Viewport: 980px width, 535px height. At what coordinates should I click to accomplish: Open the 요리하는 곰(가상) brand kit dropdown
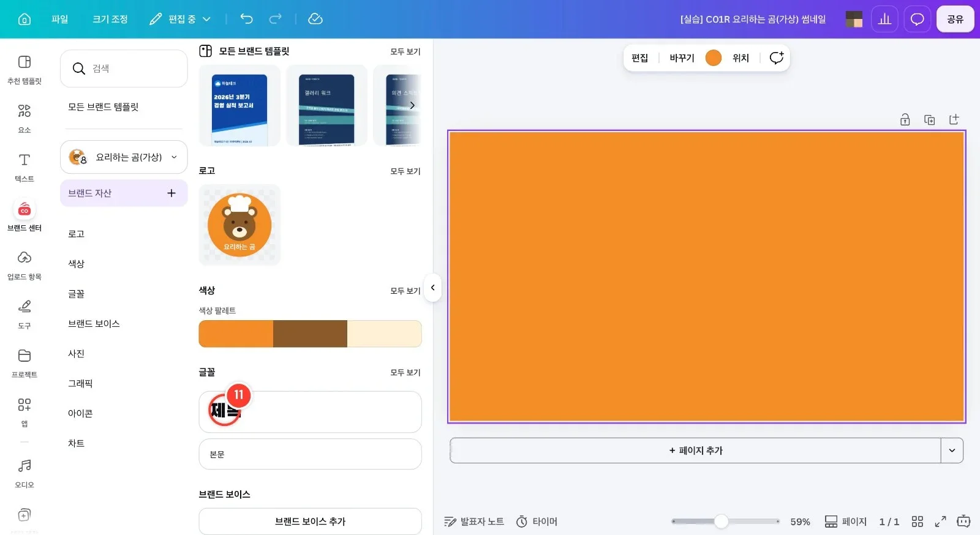coord(124,157)
